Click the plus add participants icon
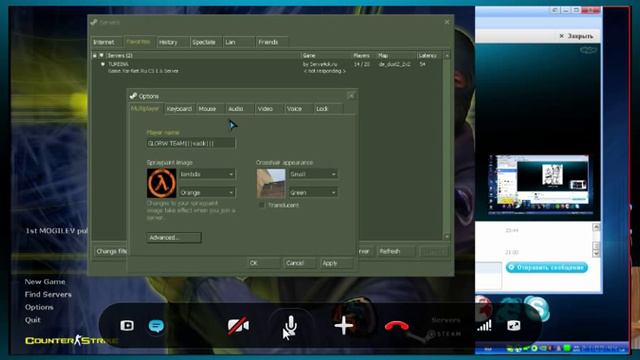The height and width of the screenshot is (360, 640). (x=344, y=325)
